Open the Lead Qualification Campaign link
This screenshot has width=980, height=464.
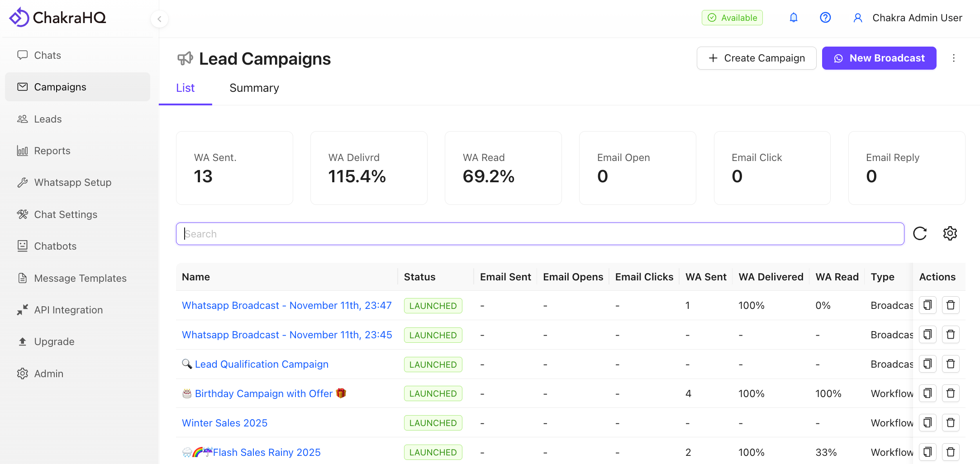point(261,364)
